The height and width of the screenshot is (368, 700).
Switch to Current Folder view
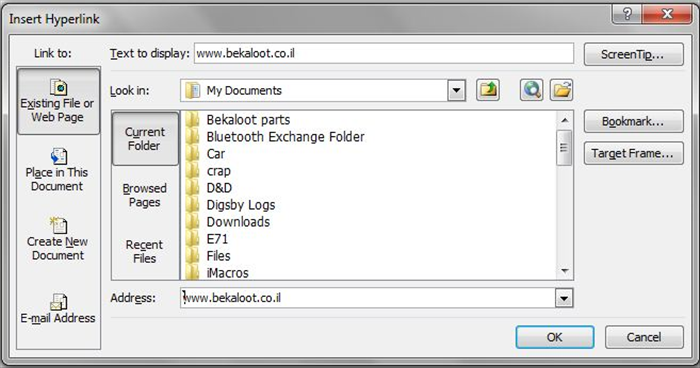(x=145, y=138)
